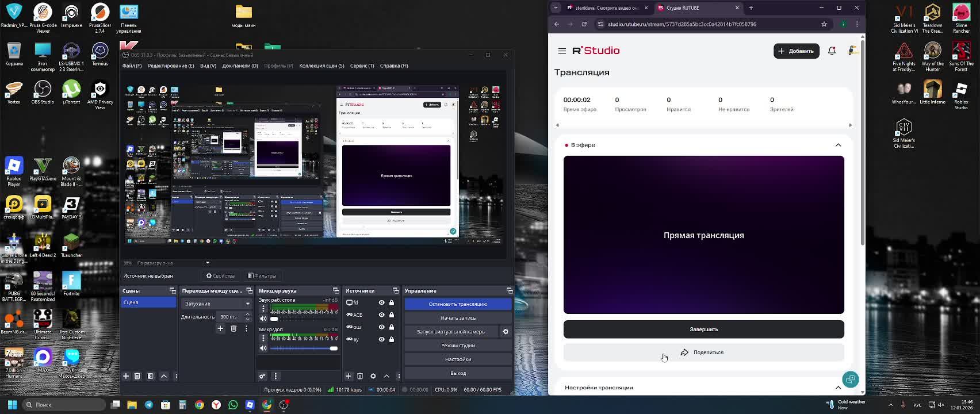Viewport: 980px width, 414px height.
Task: Open virtual camera settings gear
Action: tap(506, 332)
